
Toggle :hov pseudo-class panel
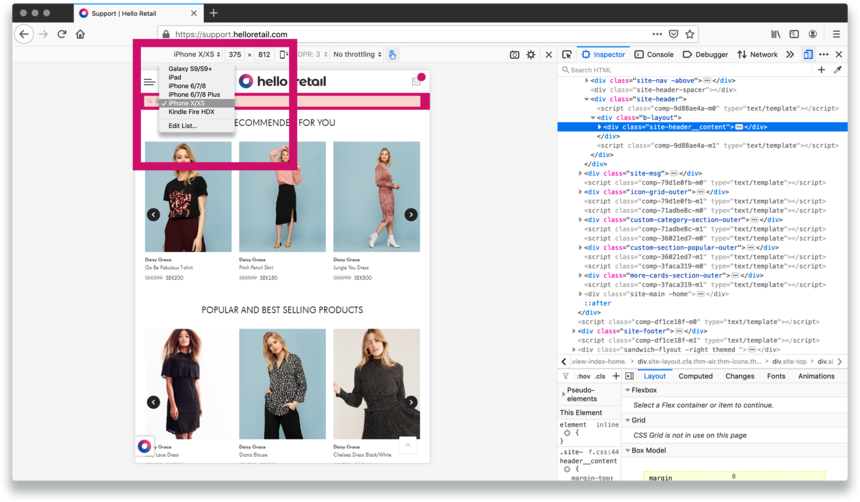(x=582, y=376)
